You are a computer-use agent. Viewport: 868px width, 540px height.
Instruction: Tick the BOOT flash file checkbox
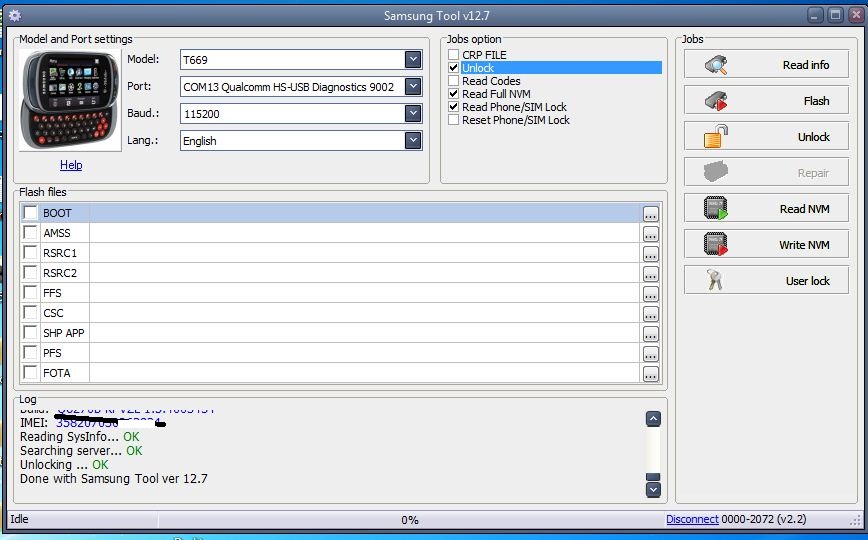pos(30,213)
